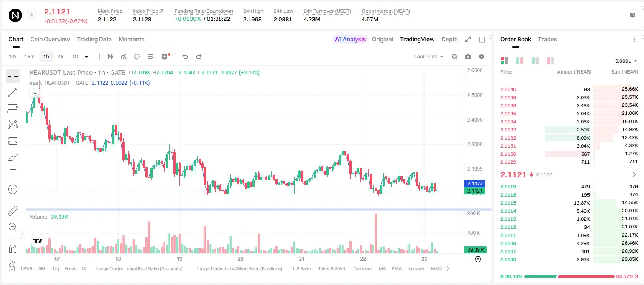
Task: Open indicators chart icon in toolbar
Action: pyautogui.click(x=124, y=57)
